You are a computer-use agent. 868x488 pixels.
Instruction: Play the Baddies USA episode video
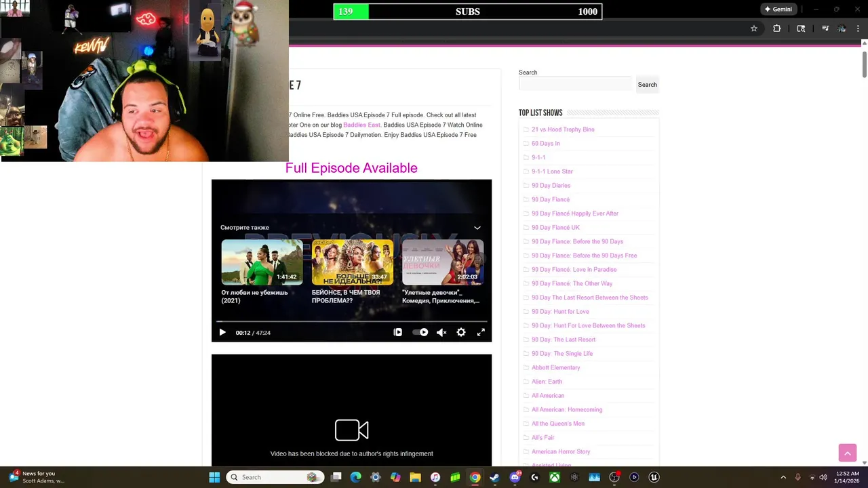click(x=222, y=332)
